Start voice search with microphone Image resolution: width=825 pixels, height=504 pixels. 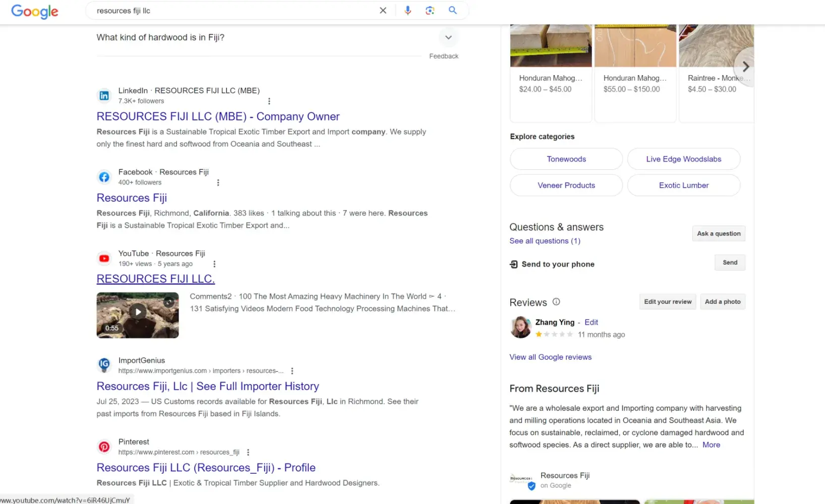click(407, 11)
